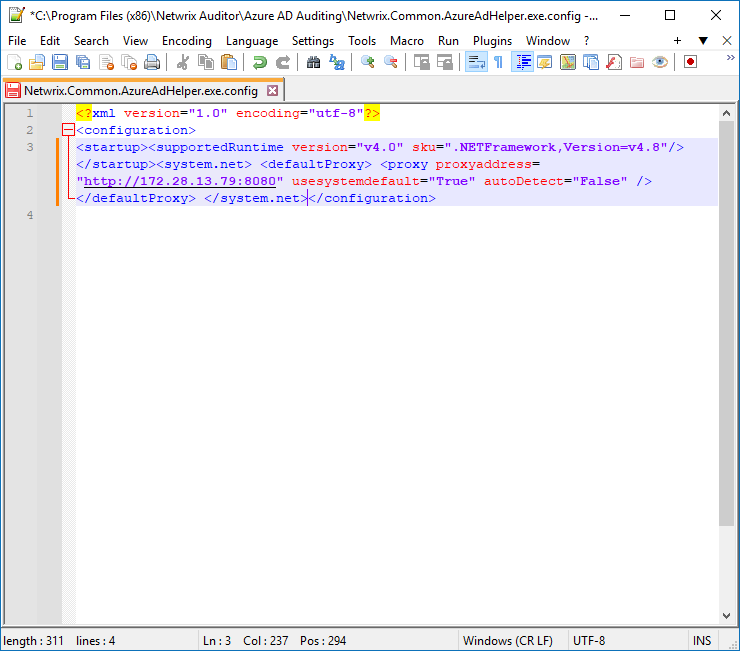Toggle synchronized vertical scrolling icon
The width and height of the screenshot is (740, 651).
(x=421, y=62)
